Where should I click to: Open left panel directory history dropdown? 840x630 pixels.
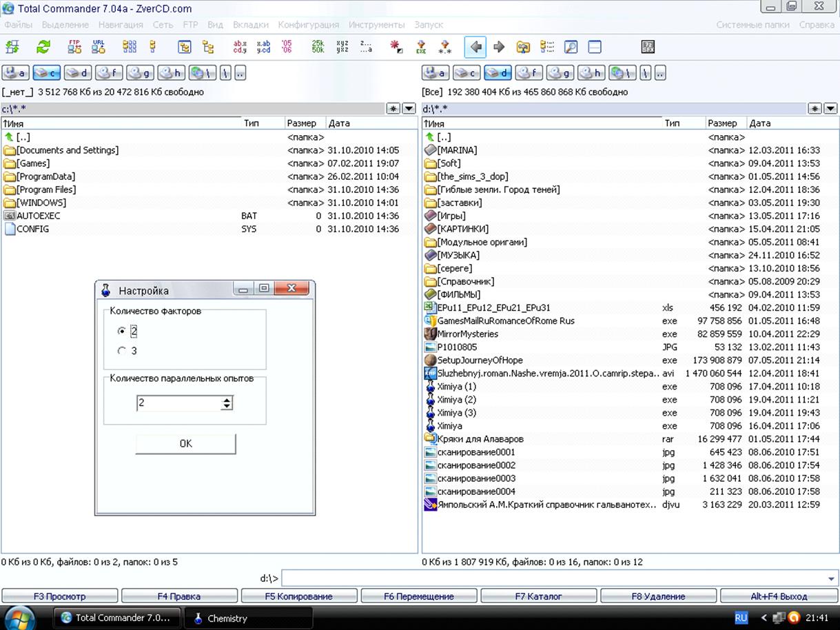(x=409, y=109)
